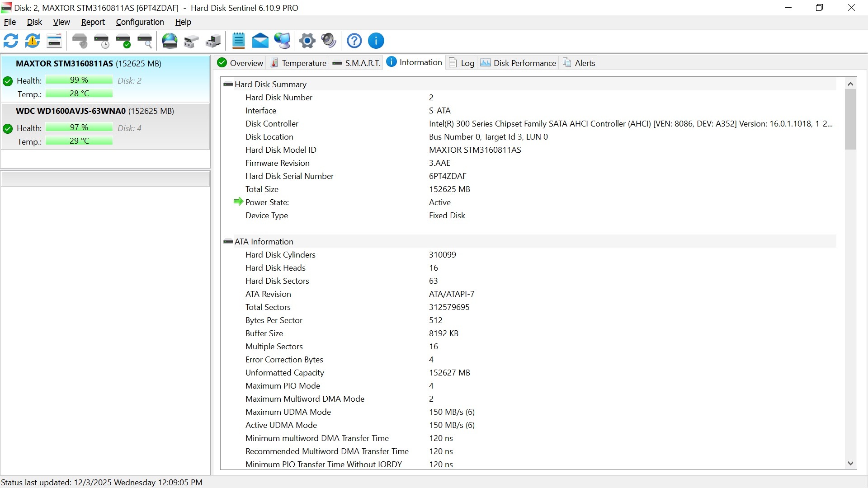Viewport: 868px width, 488px height.
Task: Click the scroll down arrow in information panel
Action: 850,464
